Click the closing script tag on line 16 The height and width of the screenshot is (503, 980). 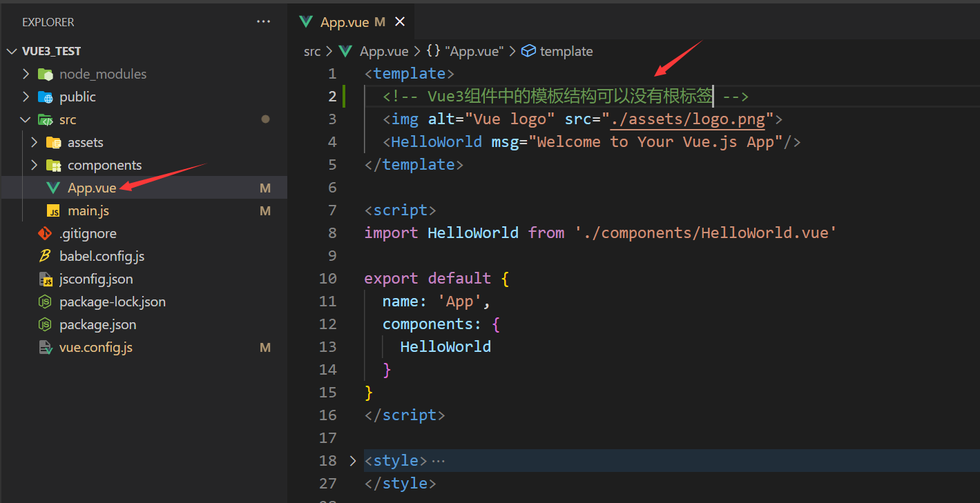click(x=405, y=415)
